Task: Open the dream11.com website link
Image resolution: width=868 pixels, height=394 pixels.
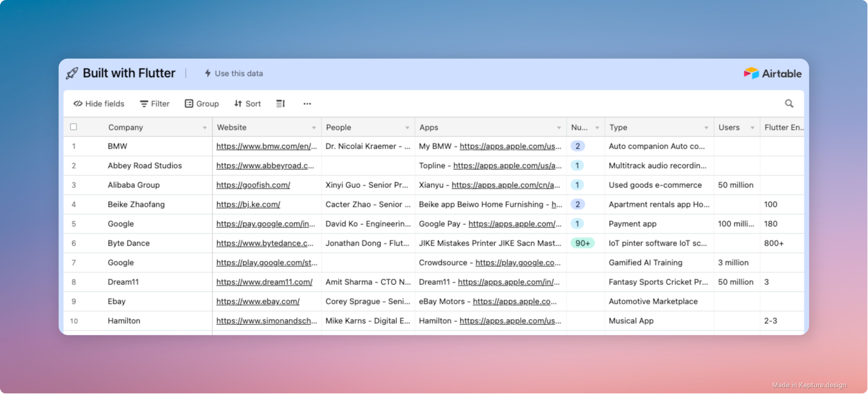Action: 264,282
